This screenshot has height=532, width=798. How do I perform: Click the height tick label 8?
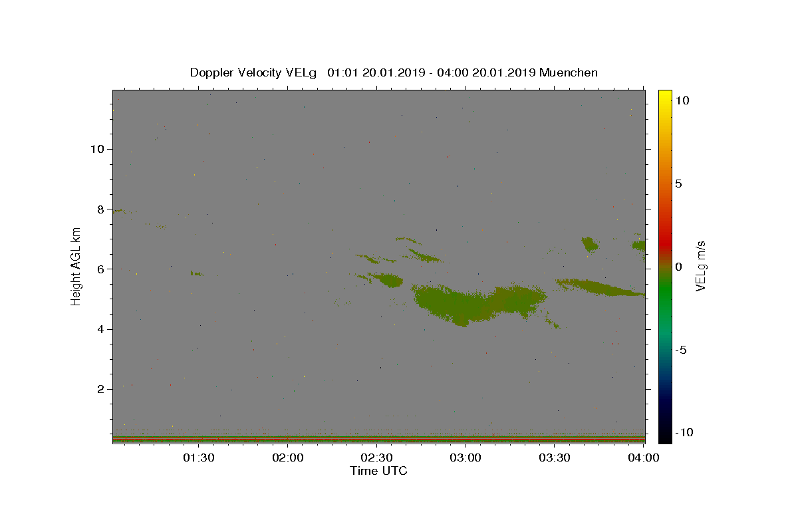(101, 209)
